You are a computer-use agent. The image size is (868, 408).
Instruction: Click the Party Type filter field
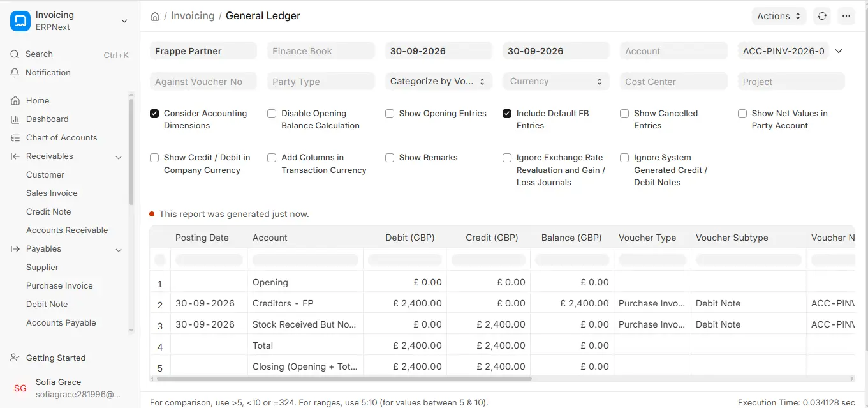(x=321, y=82)
